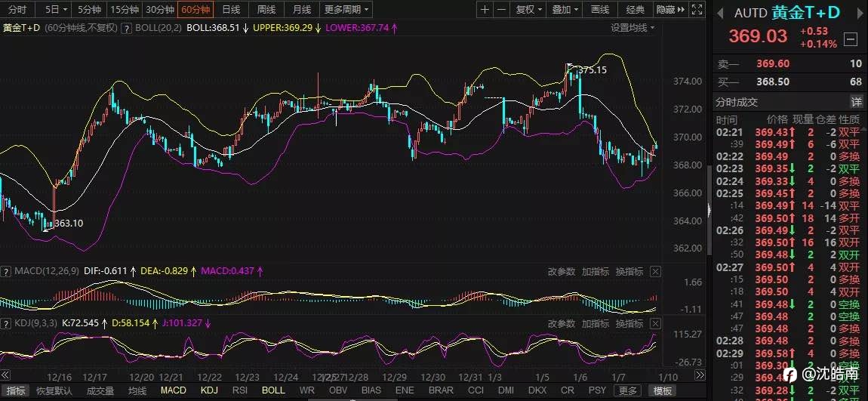Collapse right panel via chart edge arrow
The height and width of the screenshot is (401, 868).
(x=709, y=211)
